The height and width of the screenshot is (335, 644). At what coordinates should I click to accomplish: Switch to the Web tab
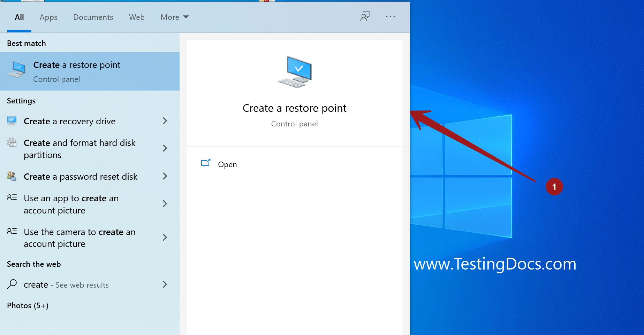tap(137, 17)
